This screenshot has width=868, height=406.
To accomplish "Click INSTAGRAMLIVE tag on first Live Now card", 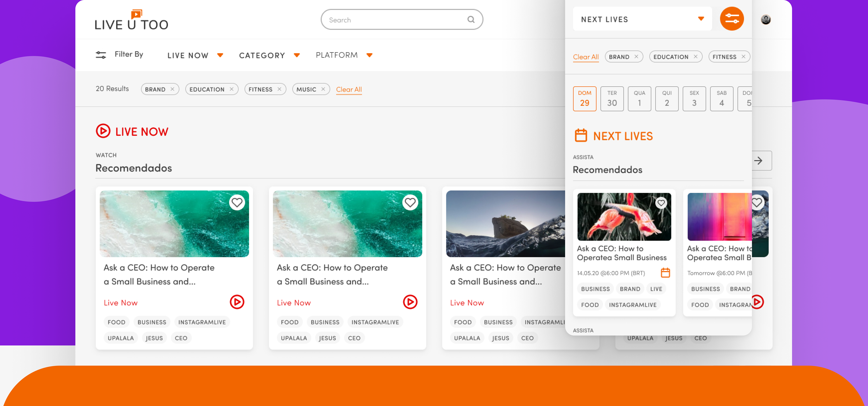I will pyautogui.click(x=202, y=322).
